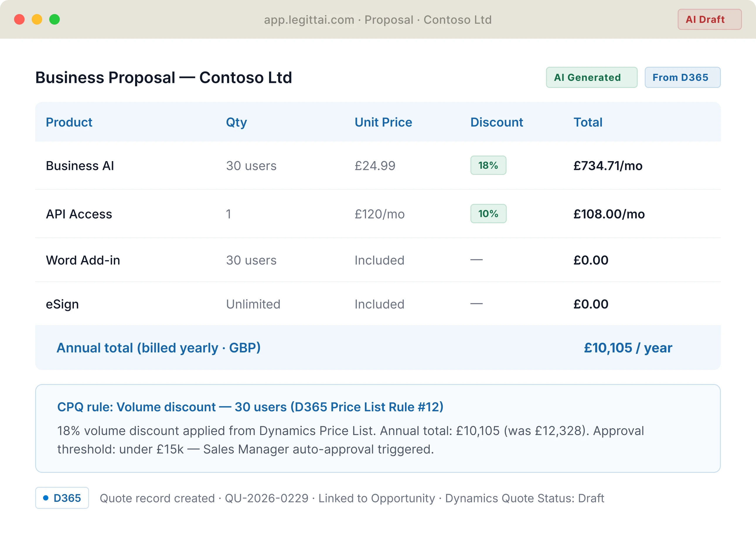Click the From D365 badge
The height and width of the screenshot is (544, 756).
pos(682,77)
